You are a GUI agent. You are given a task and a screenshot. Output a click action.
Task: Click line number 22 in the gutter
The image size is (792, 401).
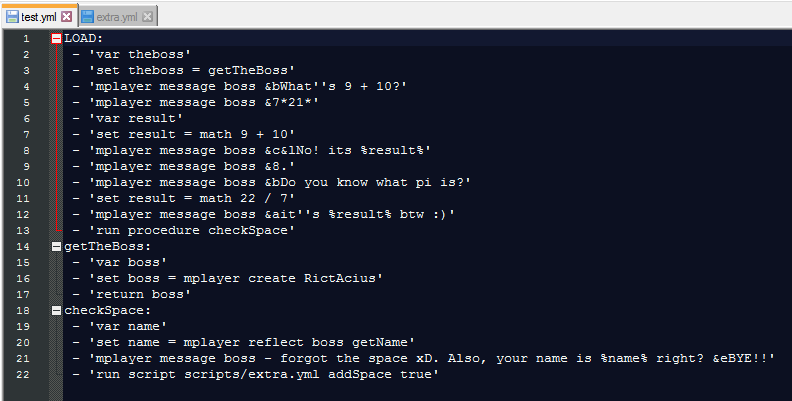click(23, 375)
